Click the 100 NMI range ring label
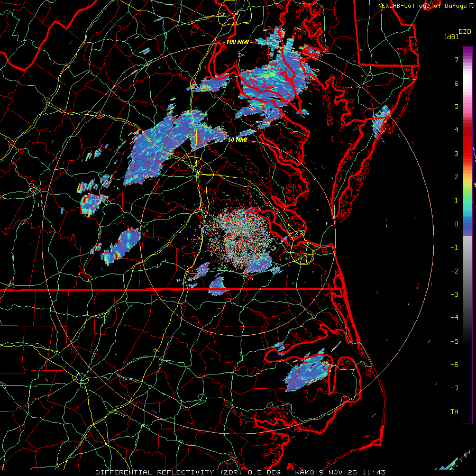The height and width of the screenshot is (476, 476). coord(237,42)
